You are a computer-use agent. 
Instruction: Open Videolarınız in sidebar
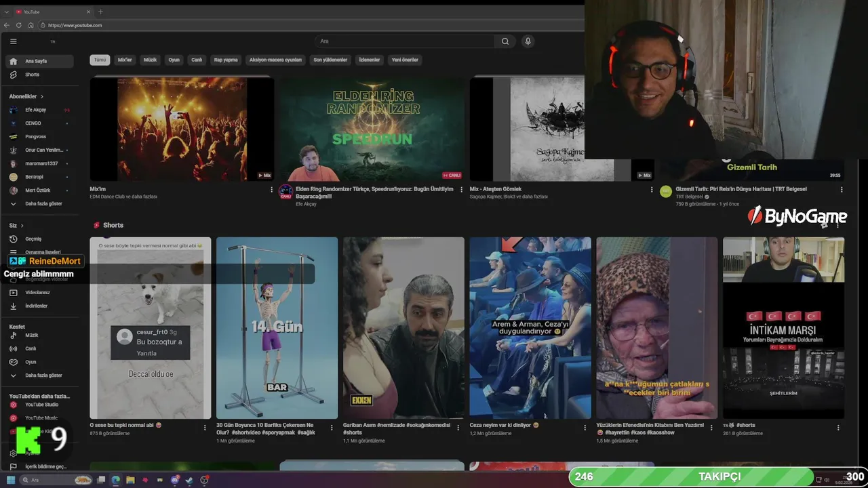39,292
